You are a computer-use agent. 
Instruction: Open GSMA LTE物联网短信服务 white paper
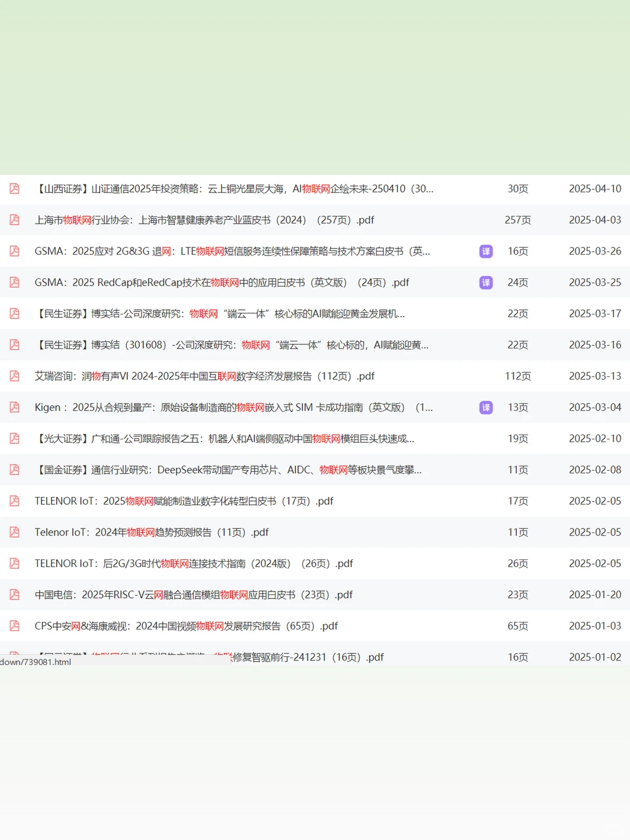[x=232, y=251]
